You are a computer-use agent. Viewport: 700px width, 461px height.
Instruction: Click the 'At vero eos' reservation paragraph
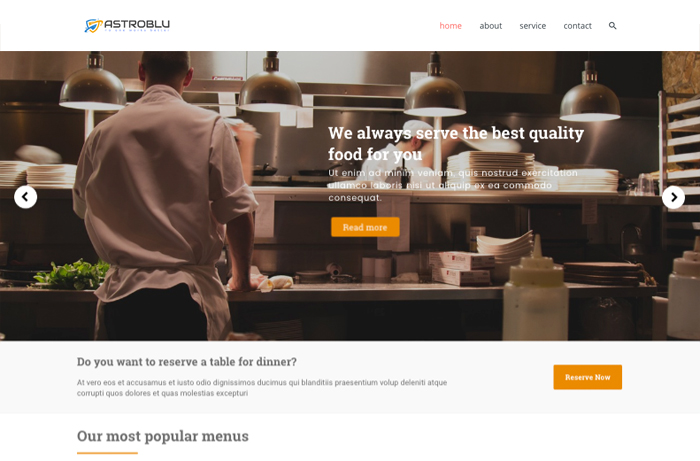(262, 388)
